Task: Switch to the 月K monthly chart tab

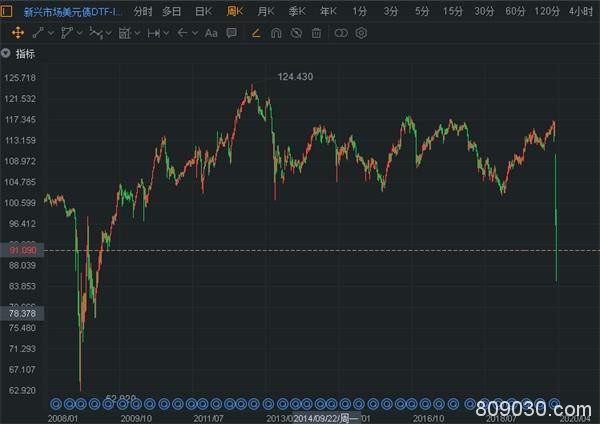Action: tap(265, 11)
